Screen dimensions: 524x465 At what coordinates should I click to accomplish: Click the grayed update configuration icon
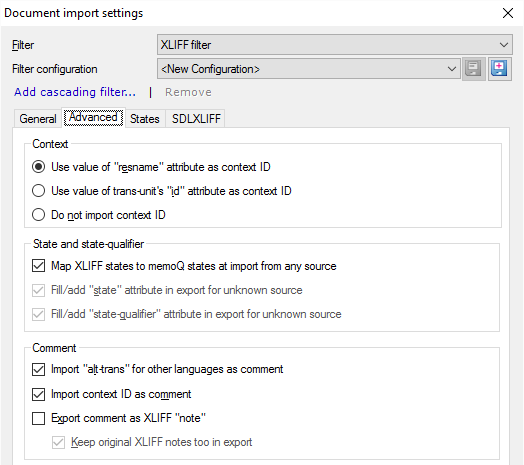pos(473,69)
